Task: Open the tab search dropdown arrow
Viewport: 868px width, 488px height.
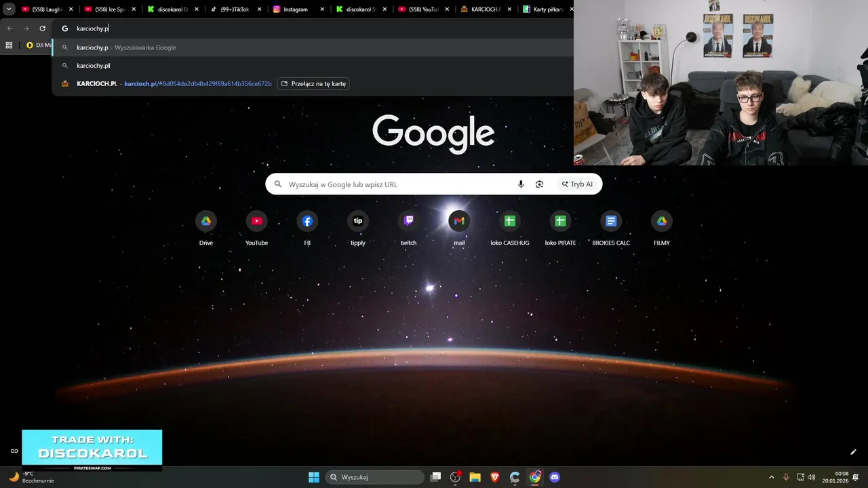Action: tap(9, 9)
